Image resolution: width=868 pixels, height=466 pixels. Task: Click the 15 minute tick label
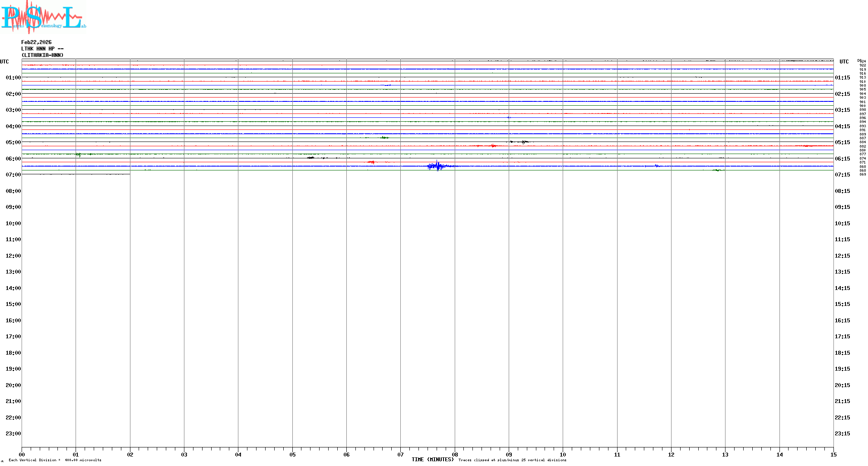tap(833, 454)
